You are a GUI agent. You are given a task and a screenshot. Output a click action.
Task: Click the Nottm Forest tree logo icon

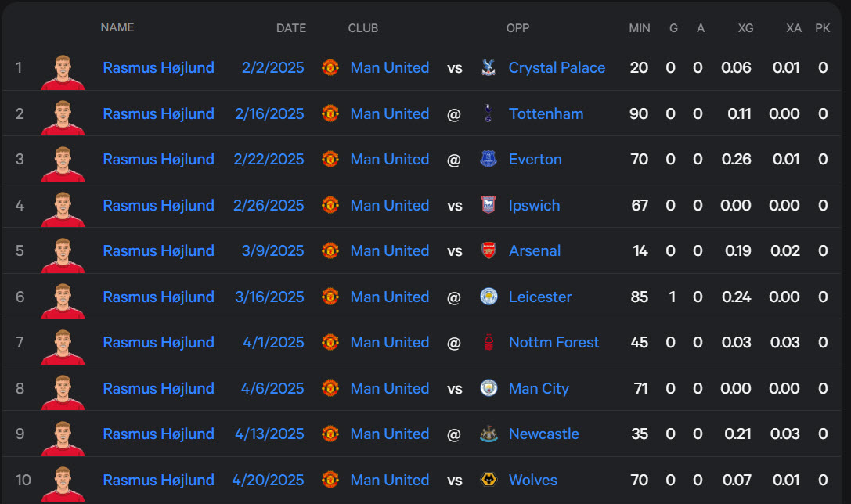[x=489, y=342]
